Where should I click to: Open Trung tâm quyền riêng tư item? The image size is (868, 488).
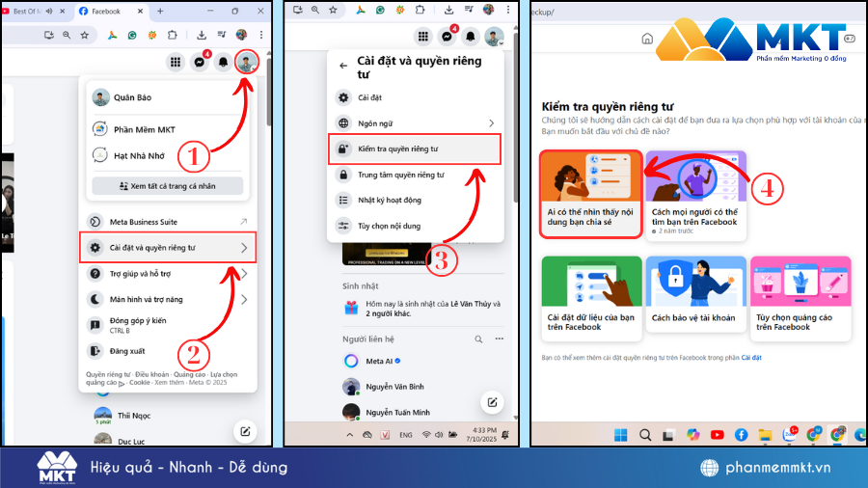pos(415,175)
